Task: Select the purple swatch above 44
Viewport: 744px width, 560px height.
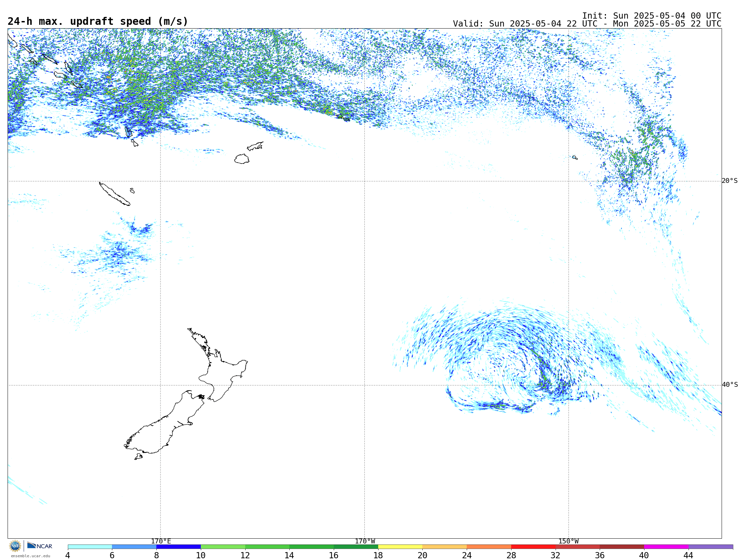Action: [x=711, y=547]
